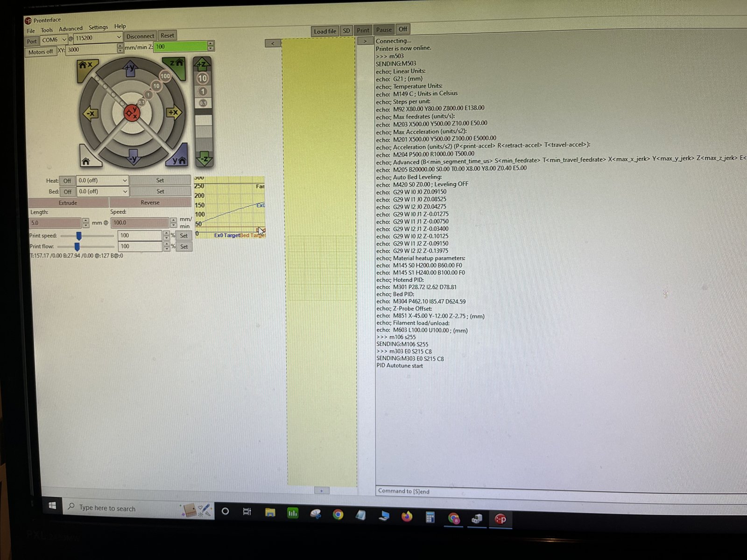Toggle the Heat Off button

67,181
